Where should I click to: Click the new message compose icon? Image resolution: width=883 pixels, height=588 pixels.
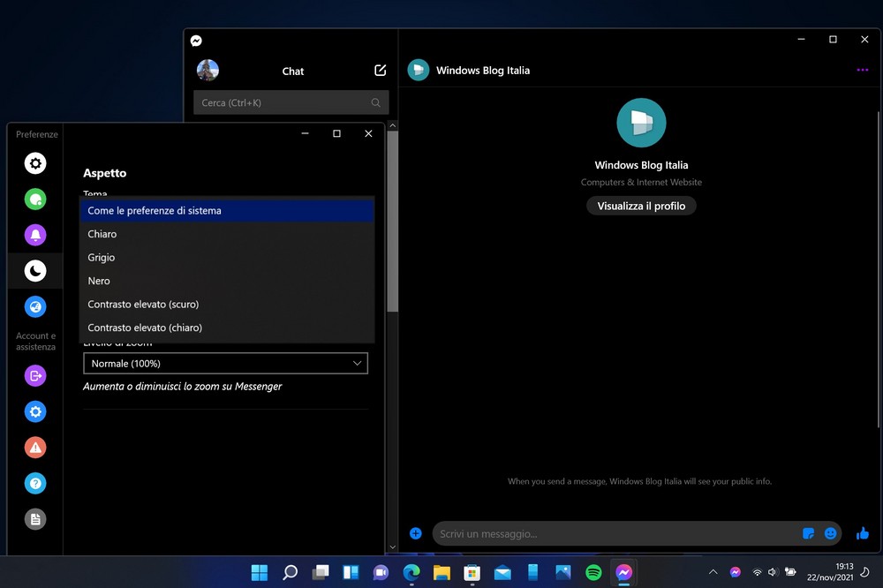click(380, 71)
